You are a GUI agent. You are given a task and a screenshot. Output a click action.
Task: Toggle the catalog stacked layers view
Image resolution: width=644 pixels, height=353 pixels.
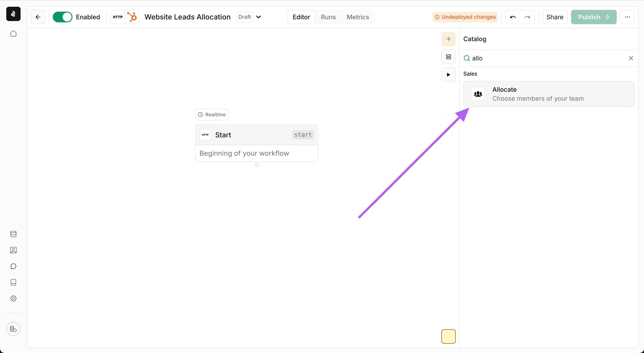point(449,57)
